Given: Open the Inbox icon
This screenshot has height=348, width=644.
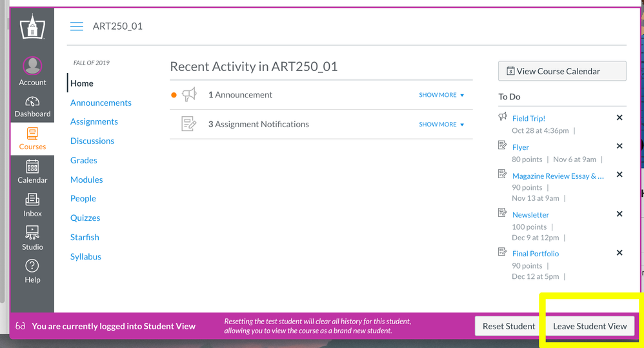Looking at the screenshot, I should click(x=32, y=200).
